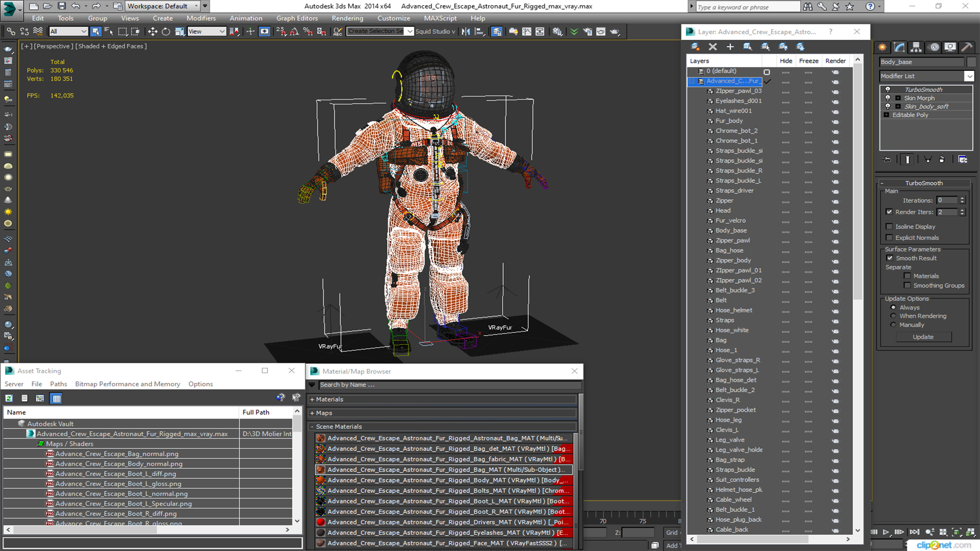Toggle Render Iters checkbox

coord(889,212)
